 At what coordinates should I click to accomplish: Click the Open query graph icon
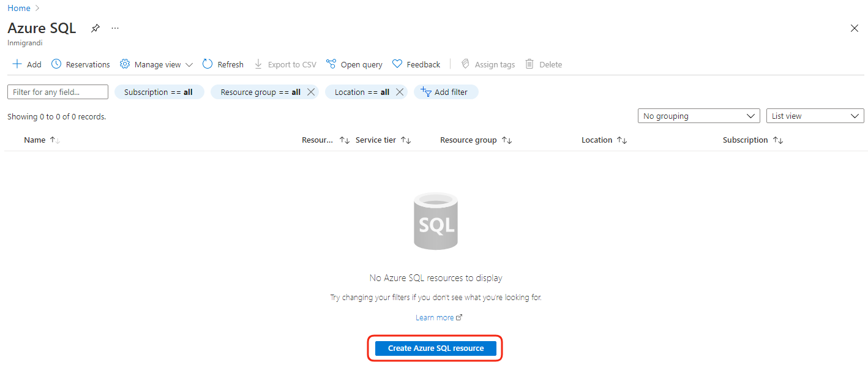[x=331, y=64]
